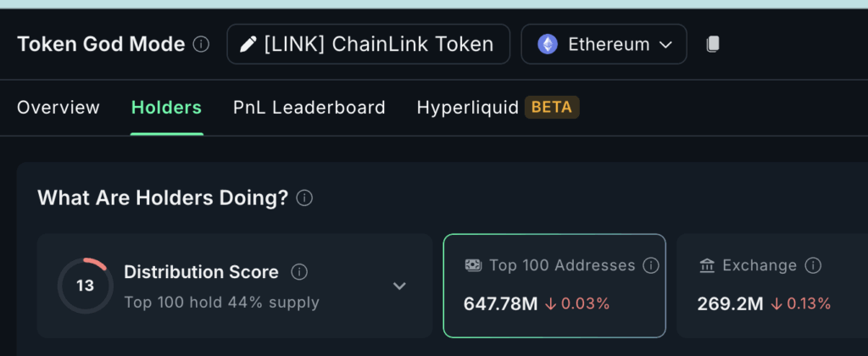The width and height of the screenshot is (868, 356).
Task: Switch to the Overview tab
Action: click(x=58, y=108)
